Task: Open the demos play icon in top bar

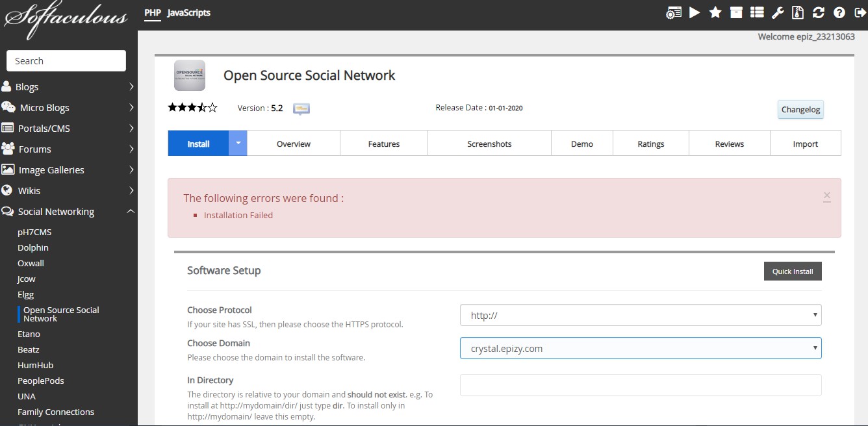Action: (695, 12)
